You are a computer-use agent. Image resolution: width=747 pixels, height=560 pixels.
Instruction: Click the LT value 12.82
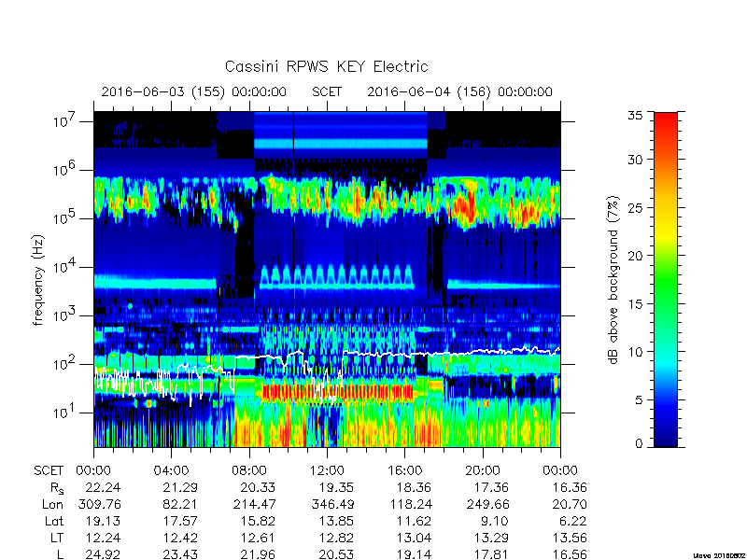pyautogui.click(x=336, y=539)
